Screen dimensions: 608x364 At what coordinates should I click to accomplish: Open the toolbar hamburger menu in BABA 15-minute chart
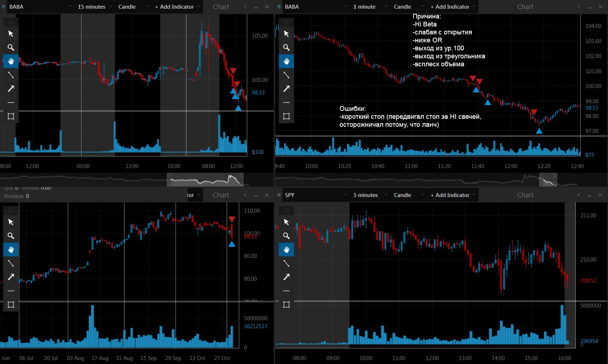[11, 22]
